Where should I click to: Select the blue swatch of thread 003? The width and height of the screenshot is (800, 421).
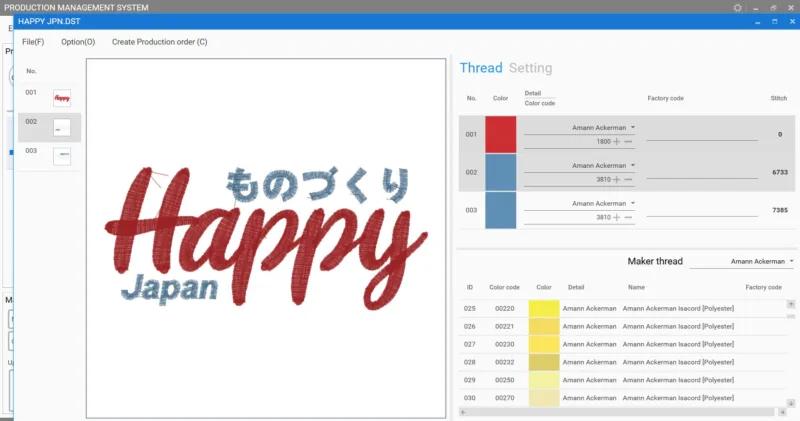click(x=501, y=210)
